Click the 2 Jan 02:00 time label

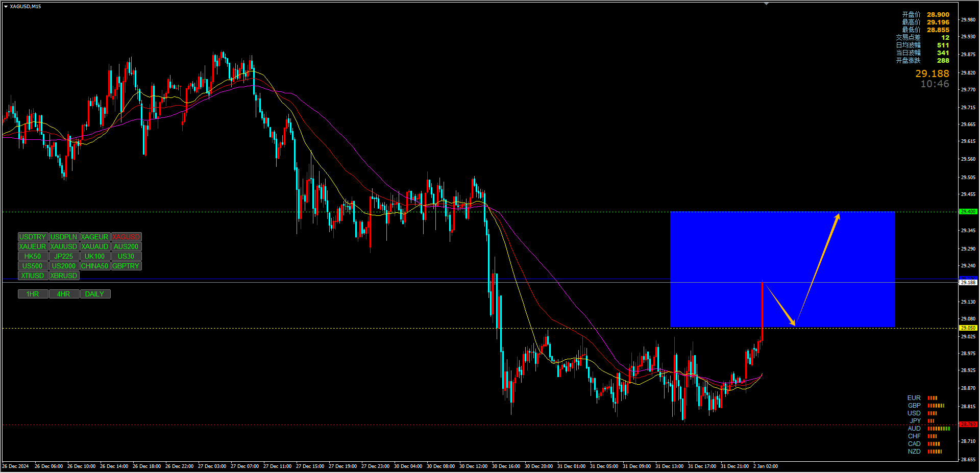[766, 466]
